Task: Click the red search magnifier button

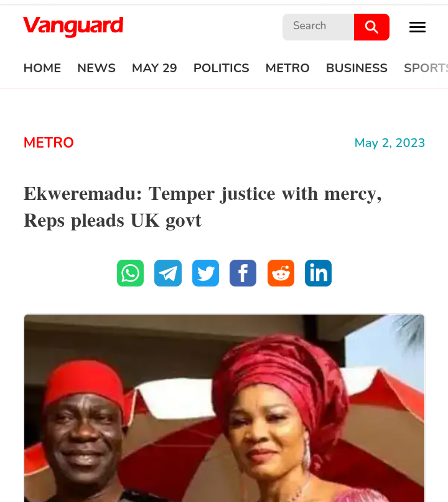Action: [371, 27]
